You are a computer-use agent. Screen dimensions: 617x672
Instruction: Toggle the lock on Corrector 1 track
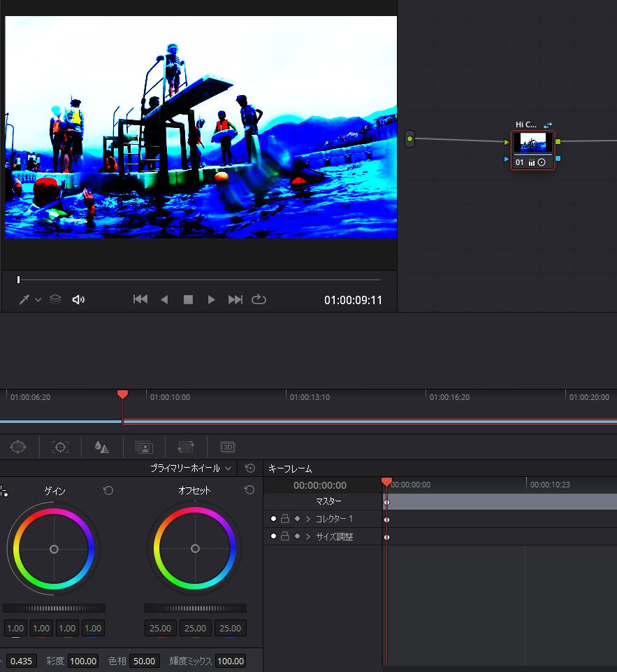click(285, 519)
